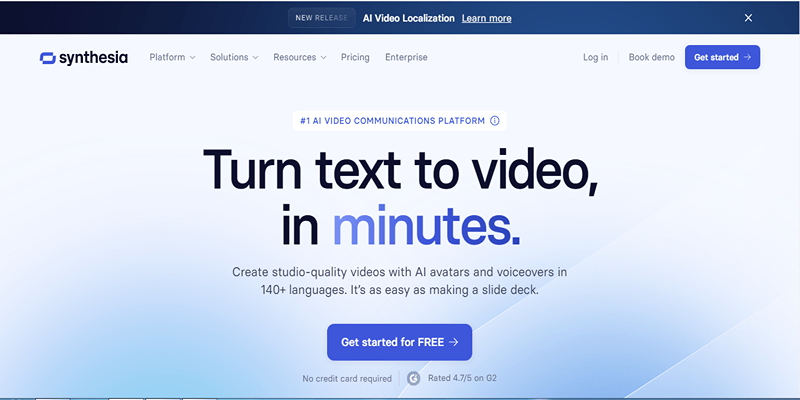Click the Create studio-quality videos description

tap(399, 281)
